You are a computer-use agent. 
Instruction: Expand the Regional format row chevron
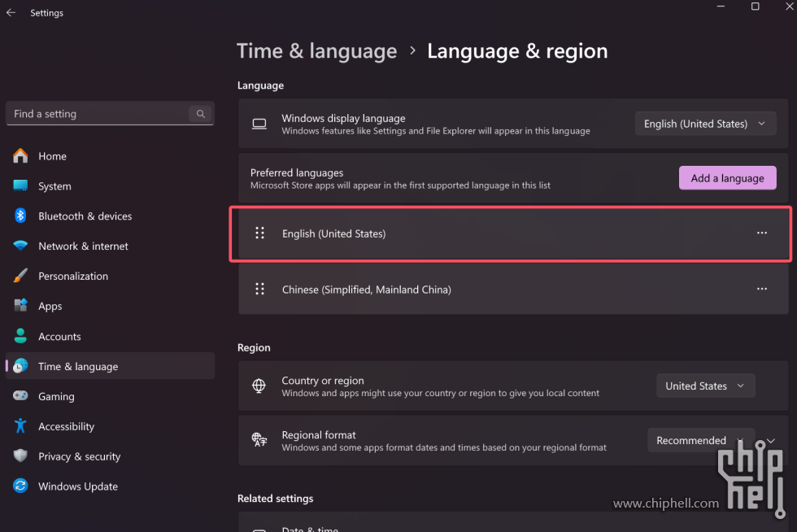(x=771, y=440)
